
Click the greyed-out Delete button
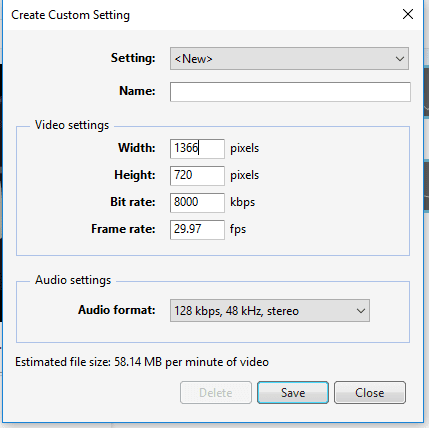click(216, 393)
